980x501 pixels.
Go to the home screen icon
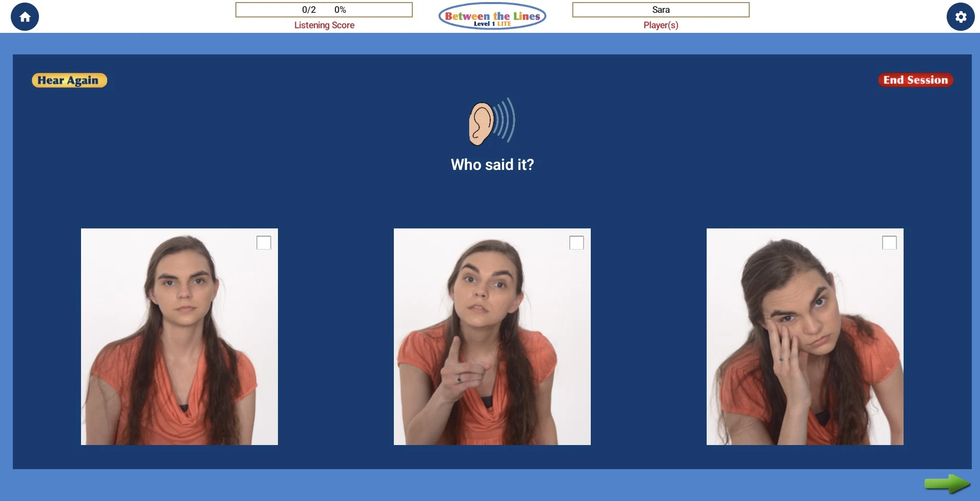click(x=25, y=17)
